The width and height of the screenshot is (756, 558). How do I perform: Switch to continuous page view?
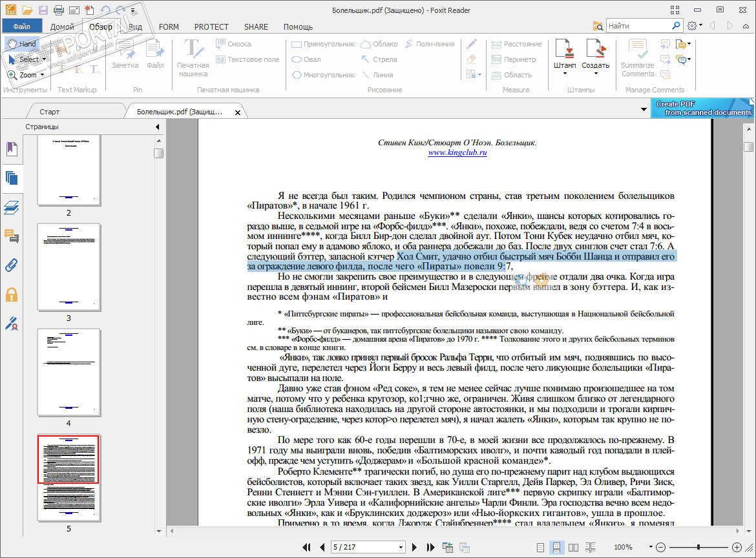pos(556,548)
